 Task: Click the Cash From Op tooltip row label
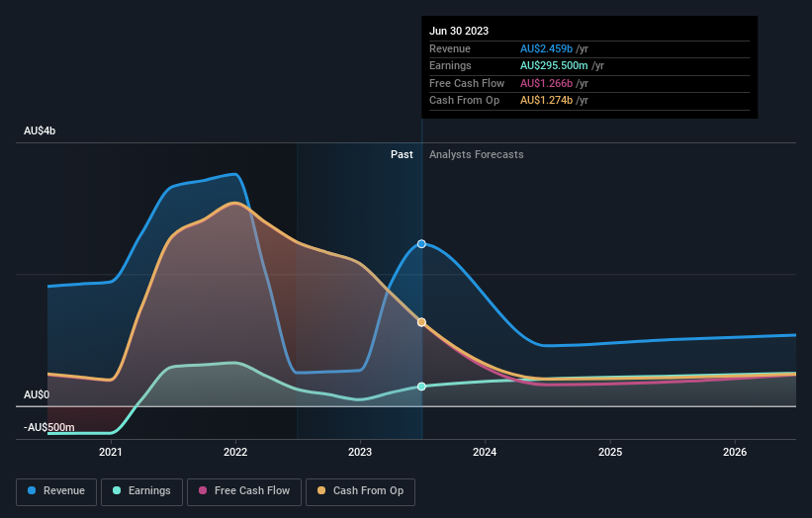click(464, 101)
